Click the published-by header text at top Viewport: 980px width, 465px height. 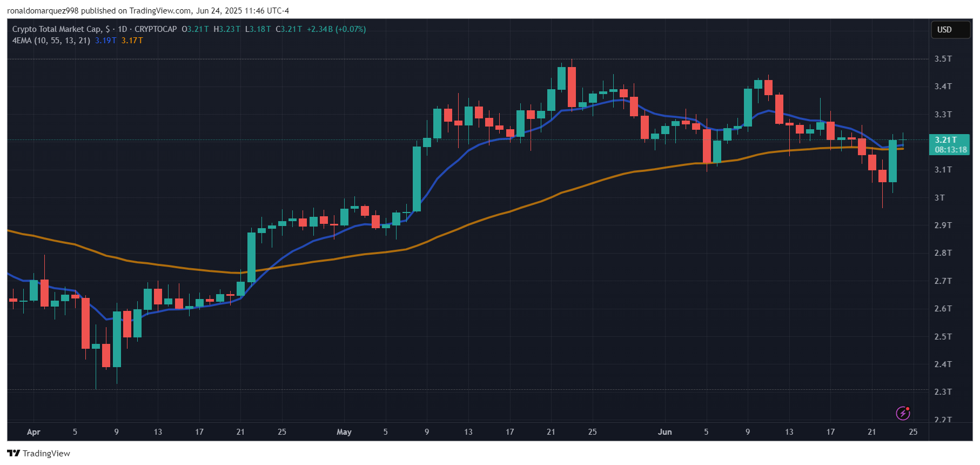148,11
